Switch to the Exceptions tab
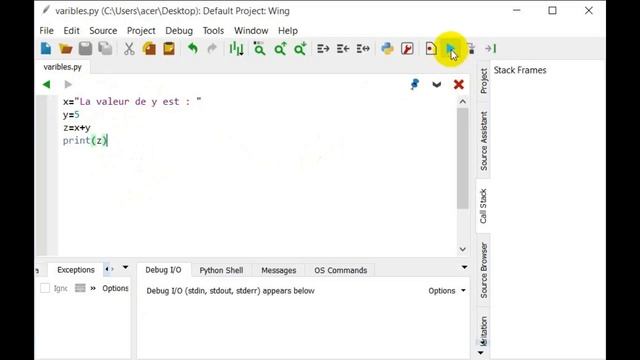The height and width of the screenshot is (360, 640). (76, 270)
